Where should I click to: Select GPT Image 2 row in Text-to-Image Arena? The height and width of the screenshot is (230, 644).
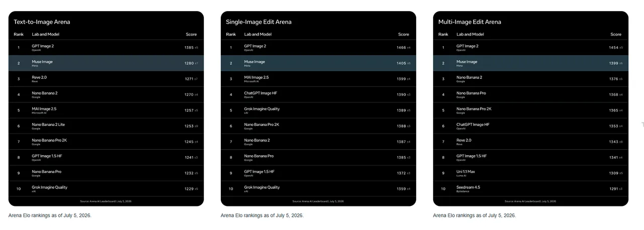pos(106,48)
